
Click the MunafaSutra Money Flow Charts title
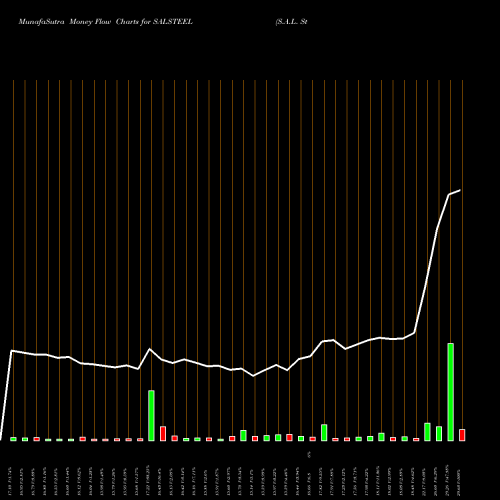click(x=106, y=22)
